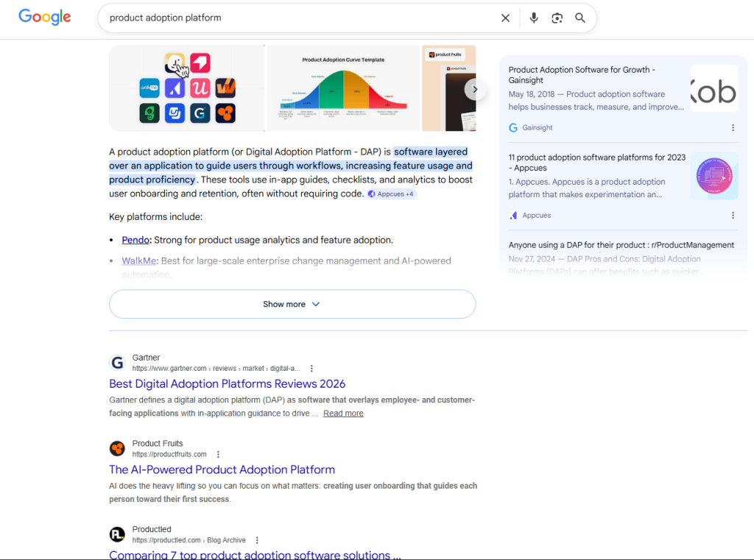Viewport: 754px width, 560px height.
Task: Open the Product Fruits image thumbnail
Action: coord(448,88)
